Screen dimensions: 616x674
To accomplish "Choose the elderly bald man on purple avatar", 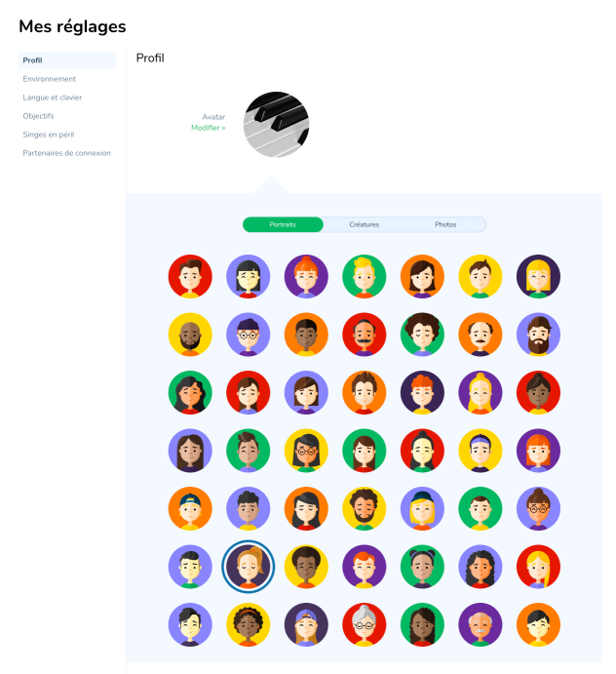I will 481,624.
